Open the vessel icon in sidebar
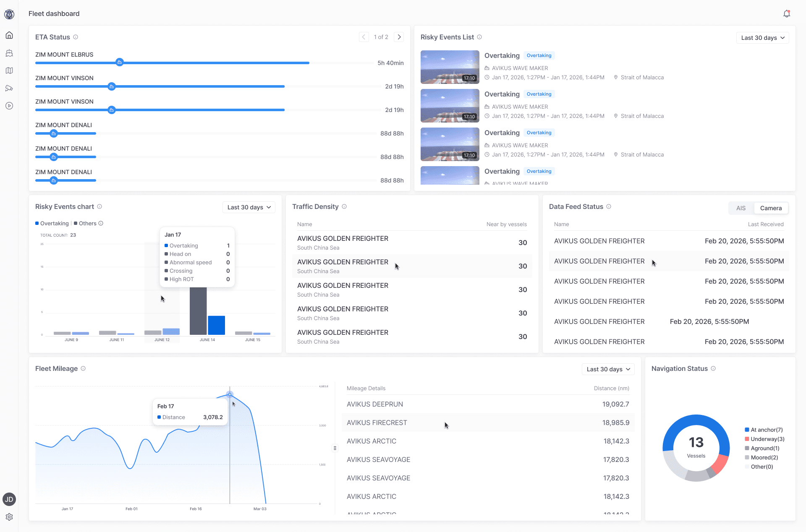The height and width of the screenshot is (532, 806). point(9,53)
